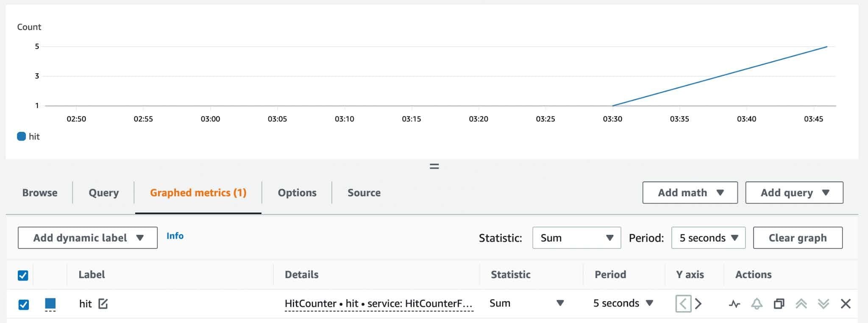Click the anomaly detection pulse icon
Screen dimensions: 868x323
(734, 304)
